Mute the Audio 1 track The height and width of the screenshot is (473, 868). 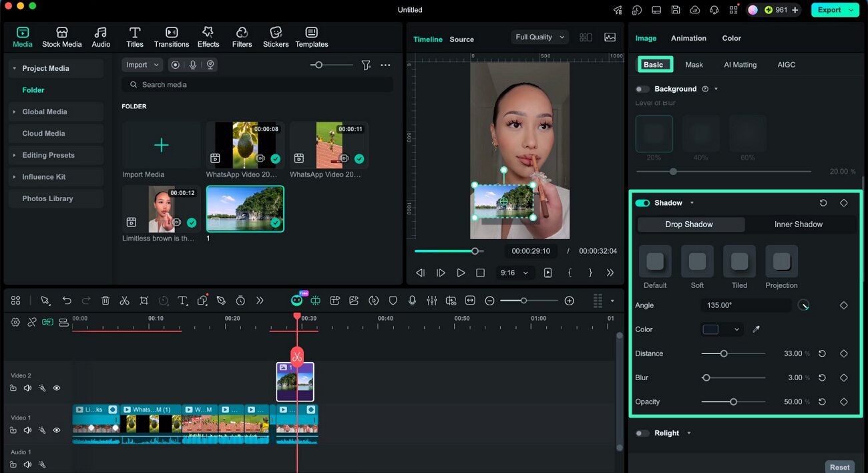pyautogui.click(x=27, y=464)
